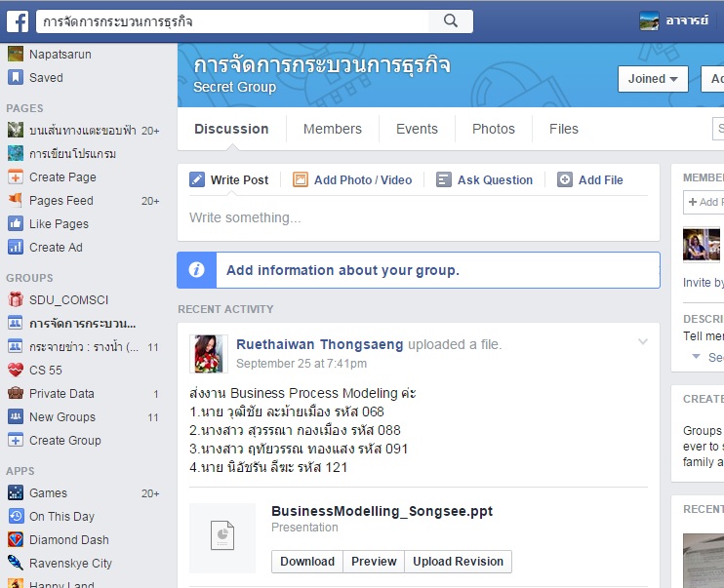
Task: Choose Add Photo / Video option
Action: coord(352,180)
